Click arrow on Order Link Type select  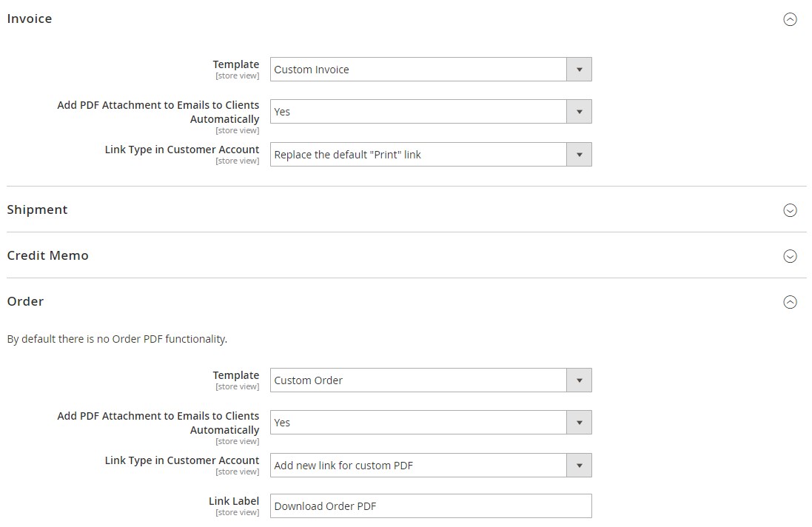(579, 466)
